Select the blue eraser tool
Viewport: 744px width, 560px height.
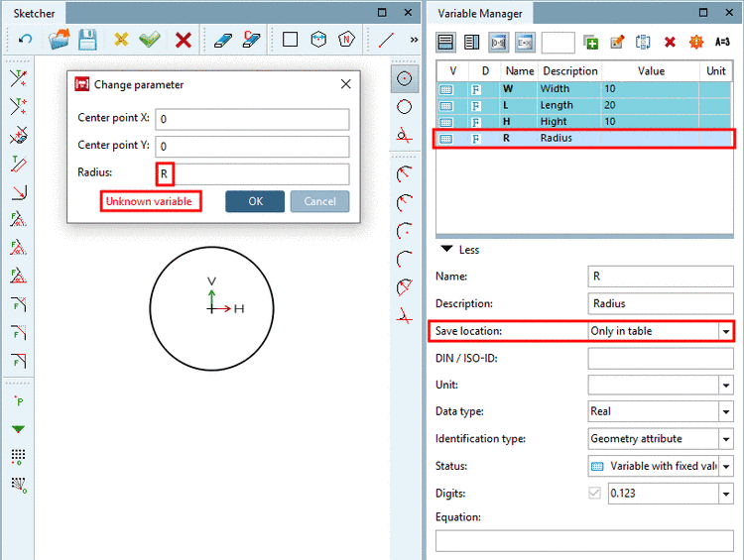pyautogui.click(x=222, y=41)
